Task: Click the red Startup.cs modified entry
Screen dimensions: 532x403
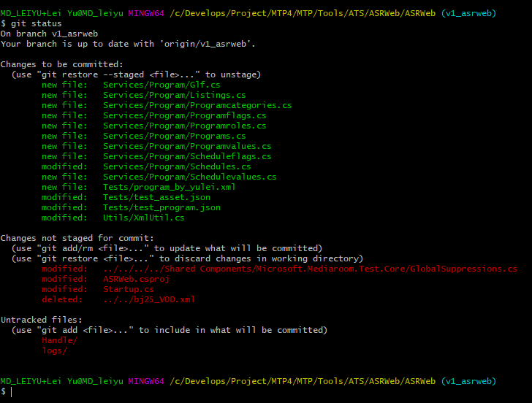Action: (128, 289)
